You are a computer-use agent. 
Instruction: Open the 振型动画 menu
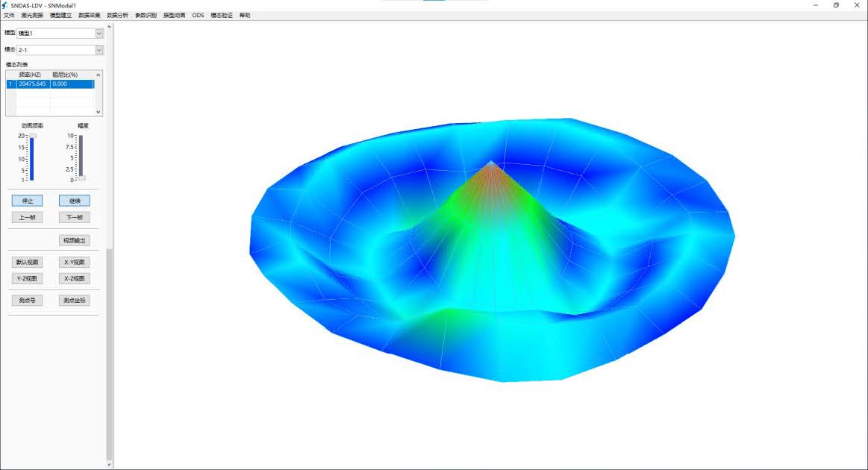174,15
